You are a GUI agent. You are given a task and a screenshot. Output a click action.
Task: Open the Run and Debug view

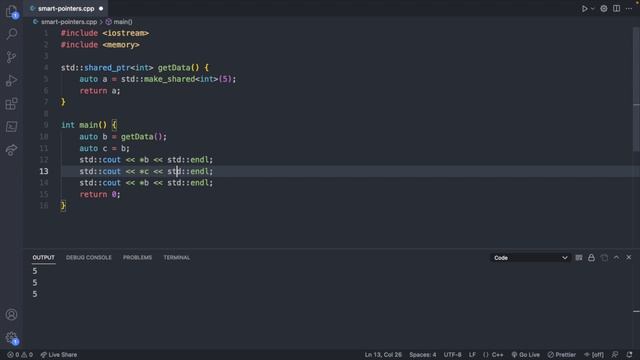[x=11, y=80]
